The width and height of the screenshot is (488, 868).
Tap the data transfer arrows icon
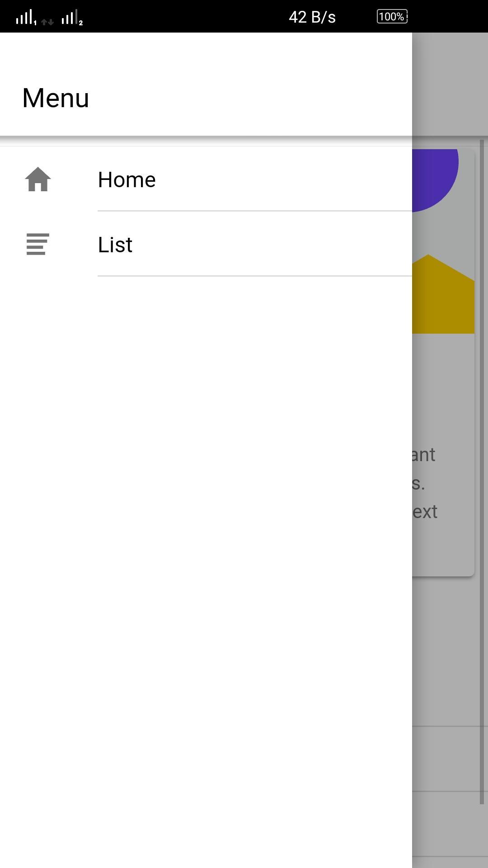point(47,21)
